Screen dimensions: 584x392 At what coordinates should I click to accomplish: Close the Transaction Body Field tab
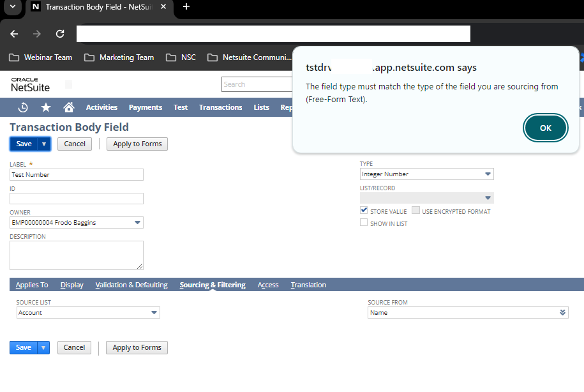click(163, 7)
